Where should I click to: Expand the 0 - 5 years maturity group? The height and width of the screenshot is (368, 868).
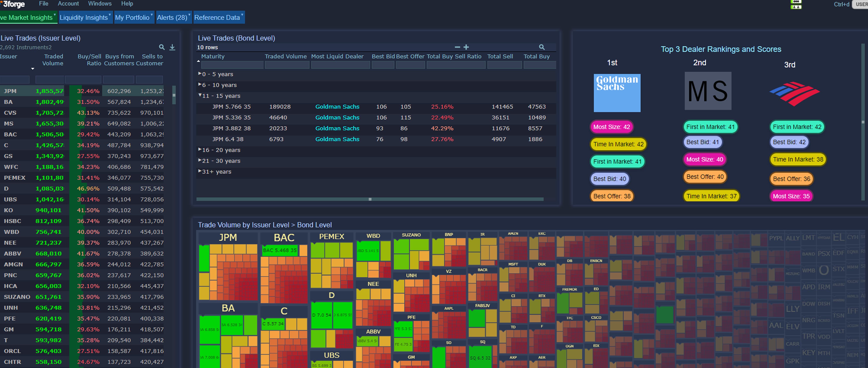(x=200, y=73)
